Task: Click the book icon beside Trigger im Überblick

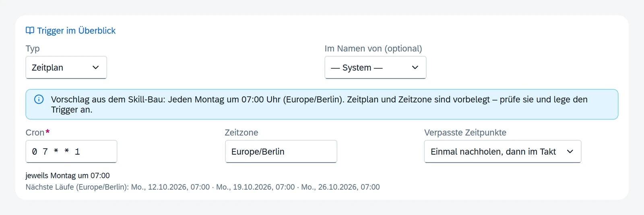Action: pyautogui.click(x=30, y=31)
